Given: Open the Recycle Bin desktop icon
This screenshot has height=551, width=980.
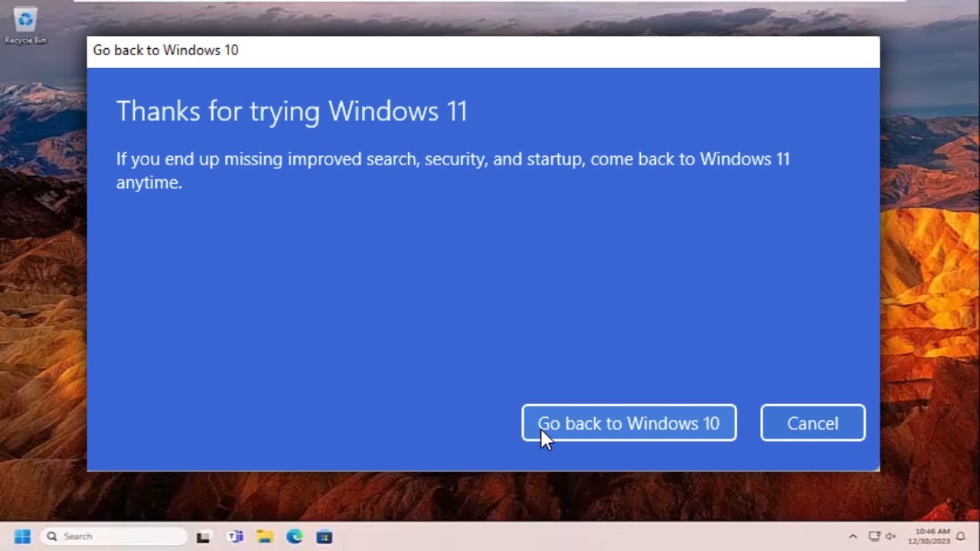Looking at the screenshot, I should [25, 25].
